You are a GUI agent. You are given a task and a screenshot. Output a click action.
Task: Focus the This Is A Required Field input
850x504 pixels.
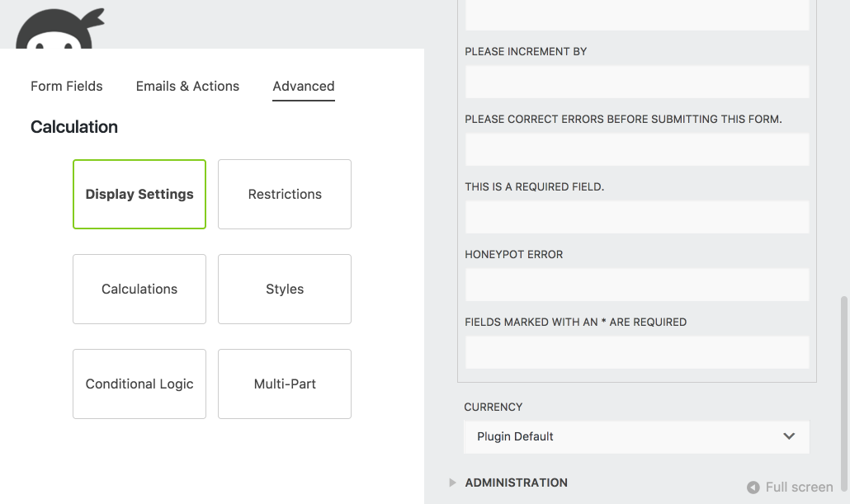pos(636,217)
